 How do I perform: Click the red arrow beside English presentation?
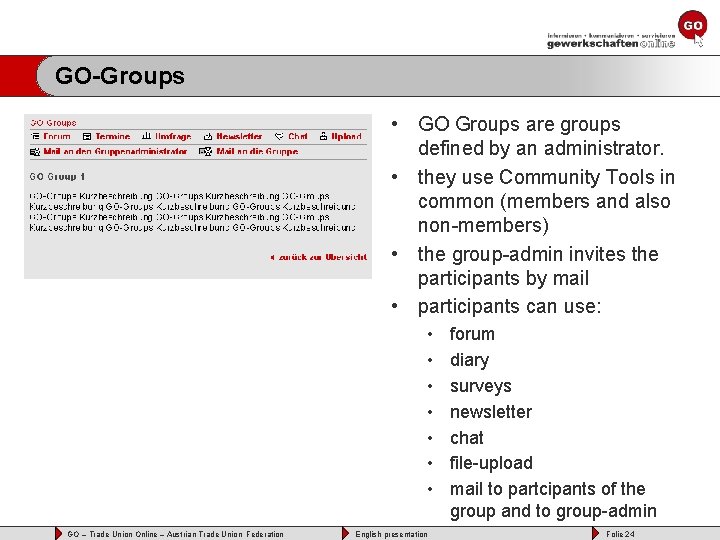(345, 534)
